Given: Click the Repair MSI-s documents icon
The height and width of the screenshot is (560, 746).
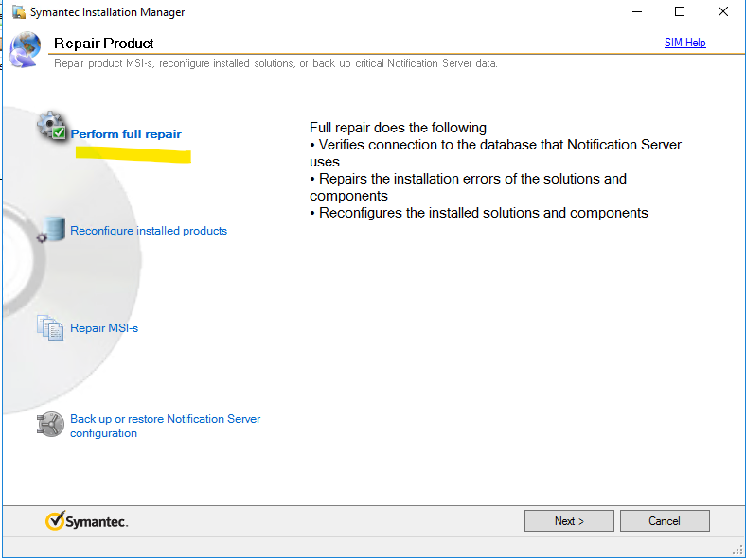Looking at the screenshot, I should pos(50,327).
